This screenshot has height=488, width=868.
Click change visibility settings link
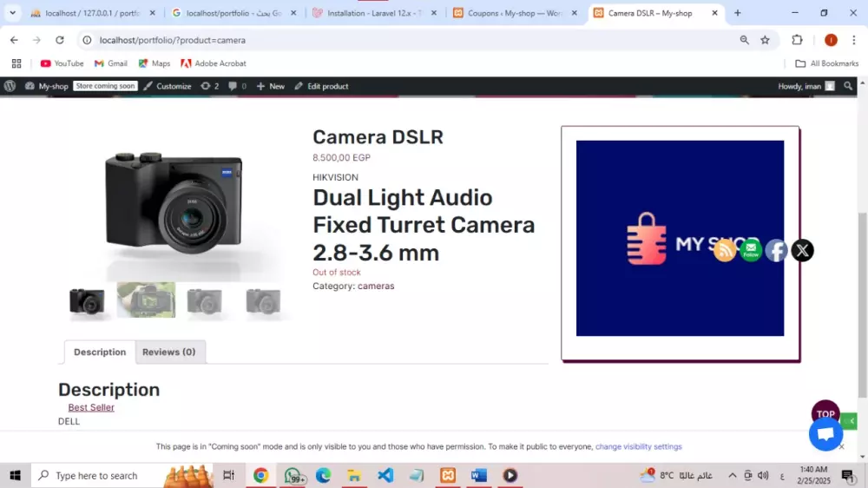point(638,446)
